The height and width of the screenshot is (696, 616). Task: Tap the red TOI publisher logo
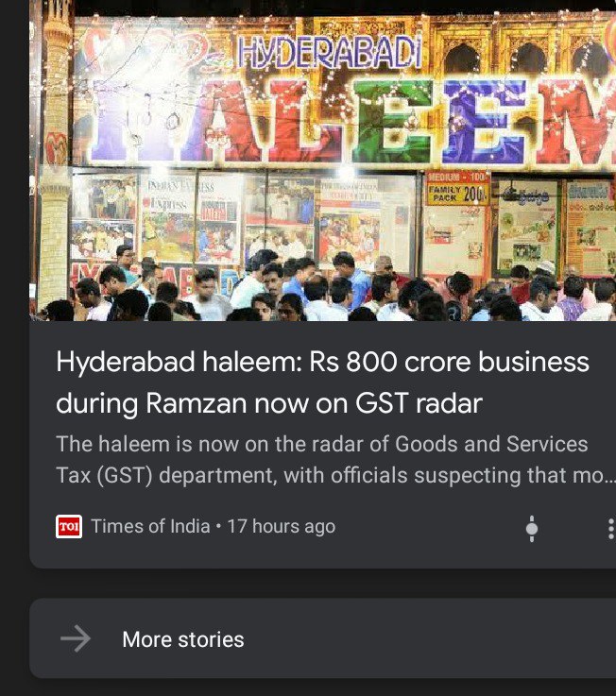coord(69,527)
